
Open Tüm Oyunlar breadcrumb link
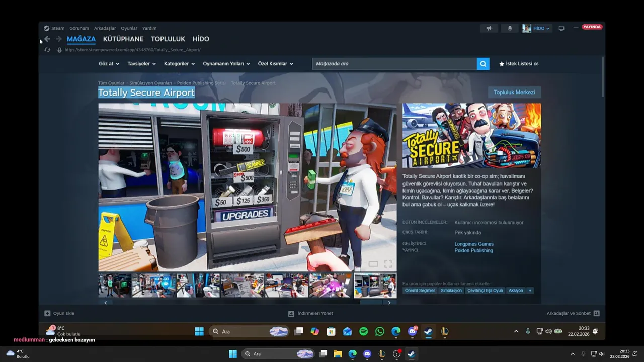(111, 83)
